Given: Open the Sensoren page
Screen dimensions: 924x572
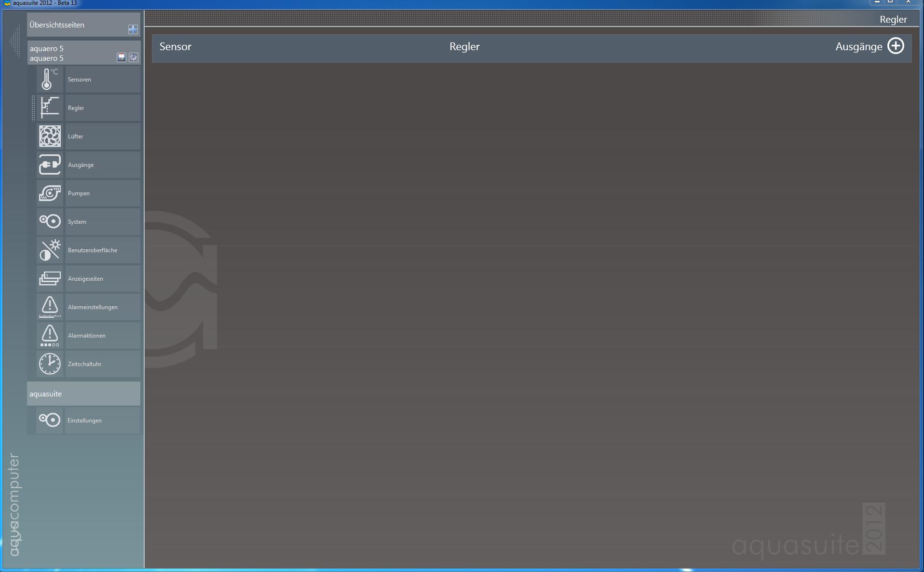Looking at the screenshot, I should tap(102, 79).
